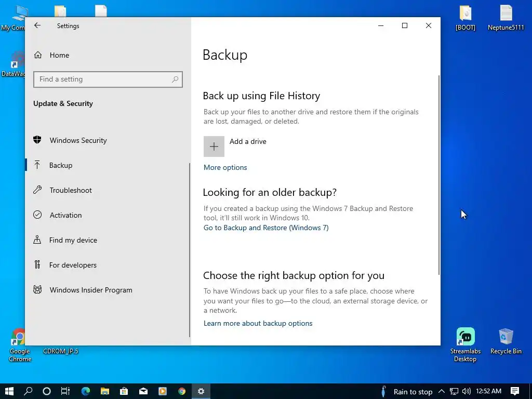Learn more about backup options
The height and width of the screenshot is (399, 532).
(x=258, y=323)
